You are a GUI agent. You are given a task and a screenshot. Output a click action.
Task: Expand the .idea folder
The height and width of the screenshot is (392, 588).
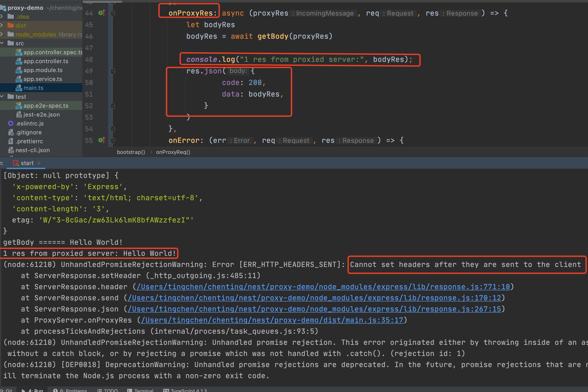pyautogui.click(x=2, y=16)
